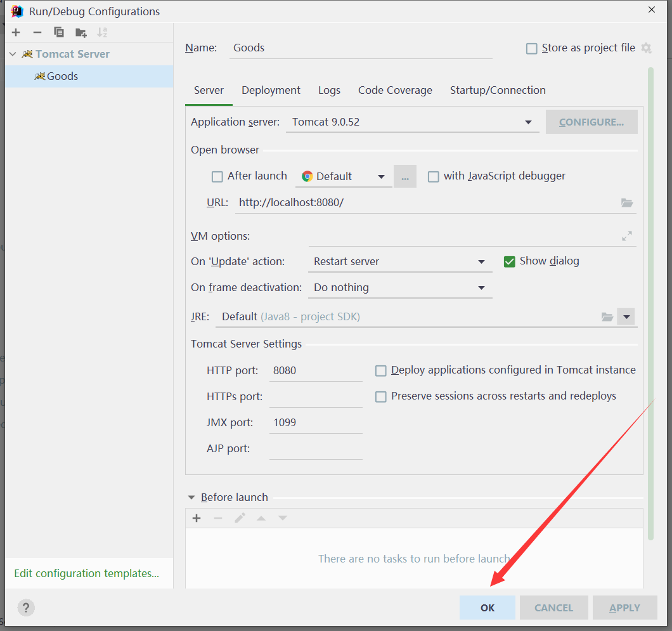This screenshot has height=631, width=672.
Task: Collapse the Before launch section
Action: click(191, 497)
